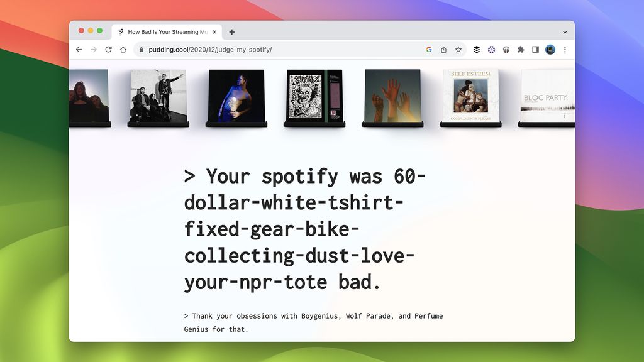Open the headphones extension
Screen dimensions: 644x362
(x=506, y=49)
